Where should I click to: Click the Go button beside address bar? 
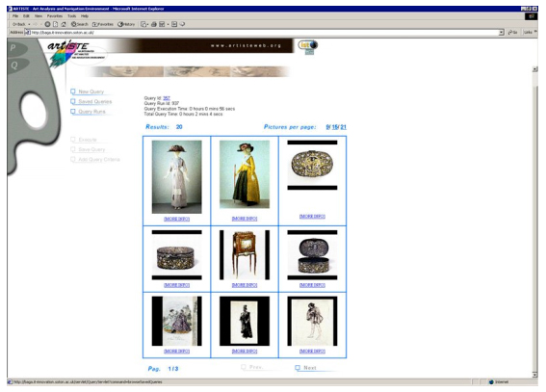[512, 33]
